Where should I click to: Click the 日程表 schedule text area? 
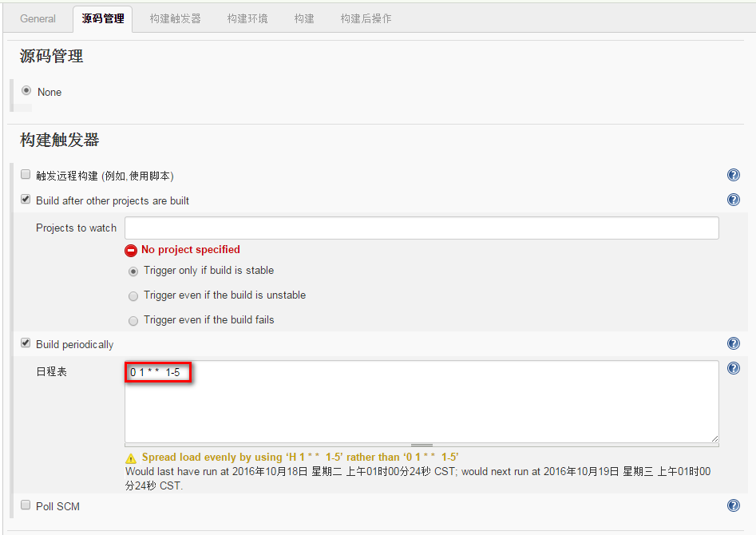coord(422,402)
